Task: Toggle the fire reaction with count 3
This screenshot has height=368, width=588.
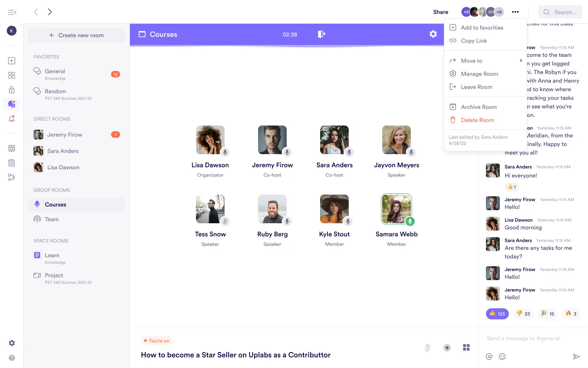Action: 571,314
